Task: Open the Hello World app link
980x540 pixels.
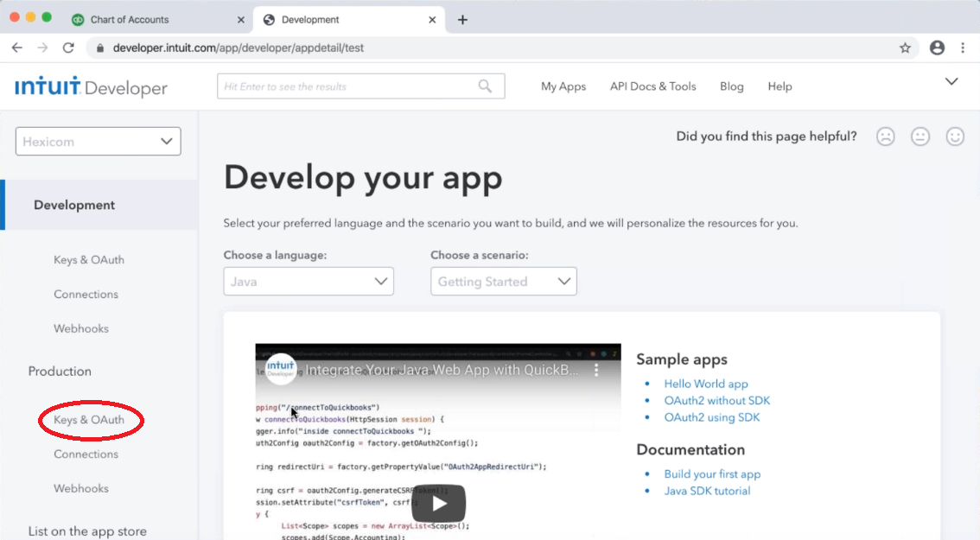Action: coord(706,384)
